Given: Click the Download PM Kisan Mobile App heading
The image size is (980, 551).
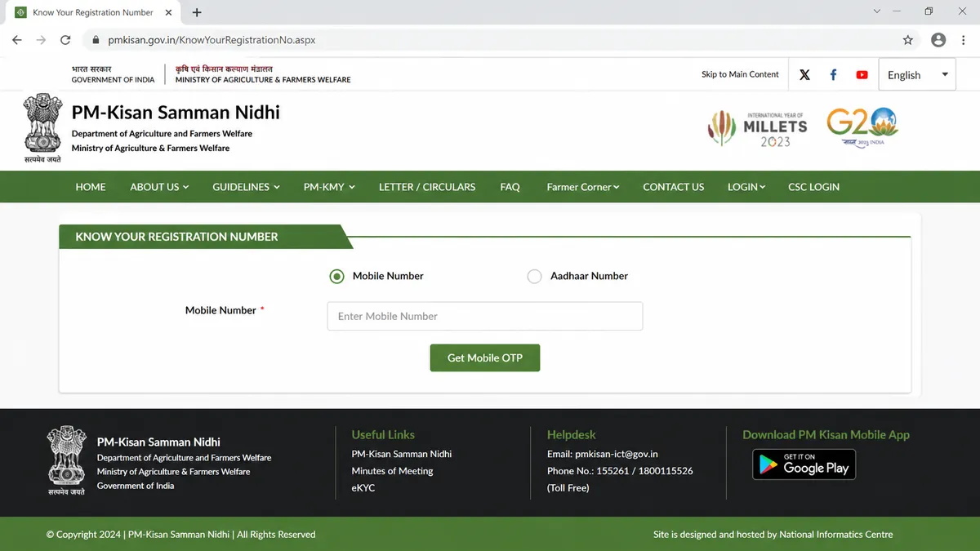Looking at the screenshot, I should (x=826, y=435).
